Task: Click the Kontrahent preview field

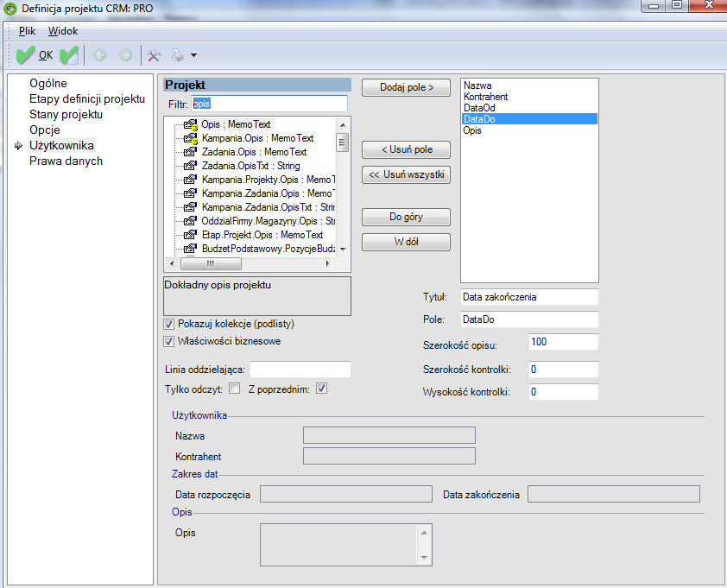Action: click(389, 456)
